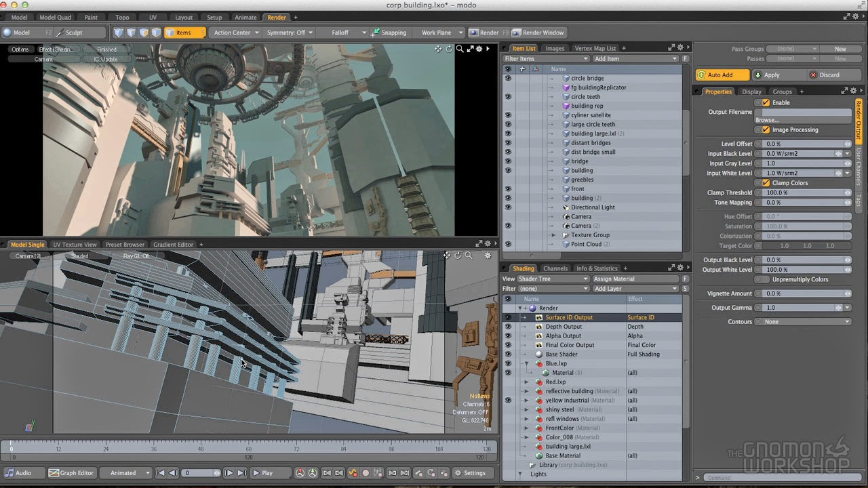Viewport: 868px width, 488px height.
Task: Hide the Depth Output layer visibility eye
Action: [x=508, y=326]
